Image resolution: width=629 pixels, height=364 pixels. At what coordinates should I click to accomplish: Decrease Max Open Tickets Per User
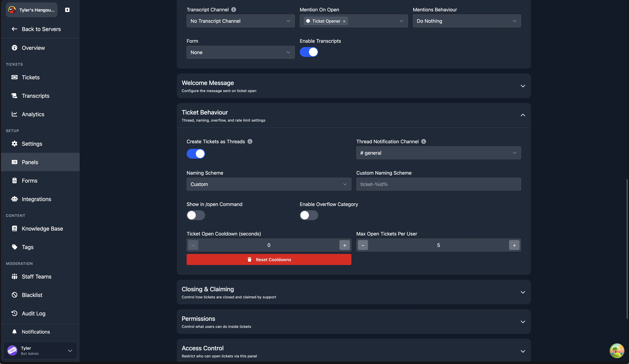[363, 245]
